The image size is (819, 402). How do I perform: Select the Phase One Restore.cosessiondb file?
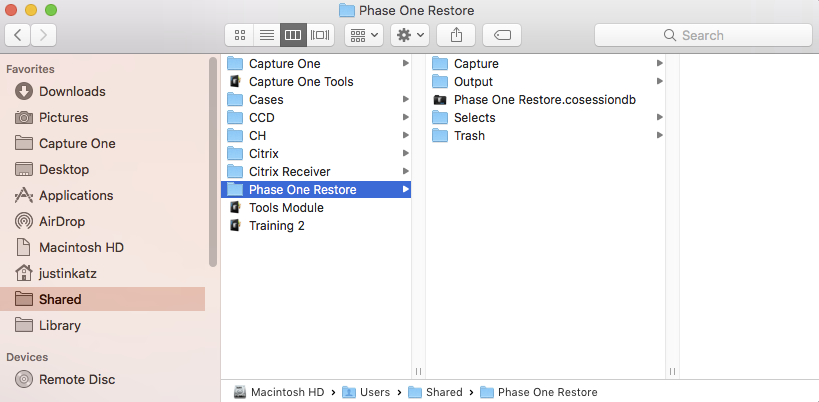coord(545,100)
